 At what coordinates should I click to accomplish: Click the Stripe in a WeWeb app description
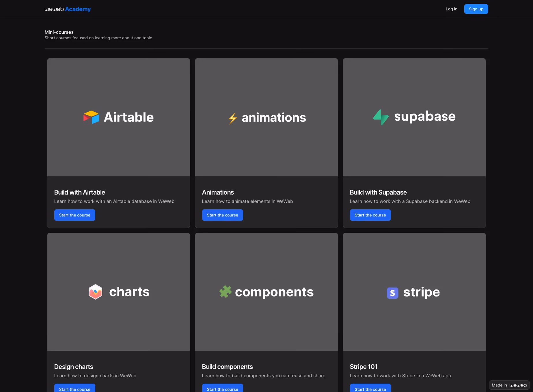click(400, 376)
